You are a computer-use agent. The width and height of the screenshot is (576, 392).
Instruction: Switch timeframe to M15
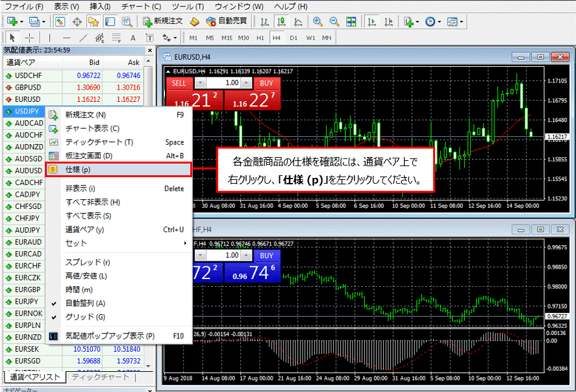coord(227,38)
